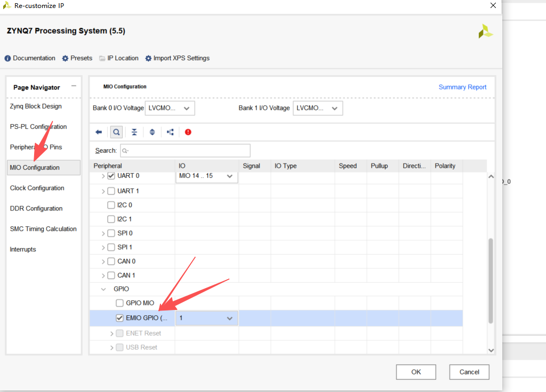This screenshot has height=392, width=546.
Task: Collapse the GPIO tree group
Action: tap(103, 289)
